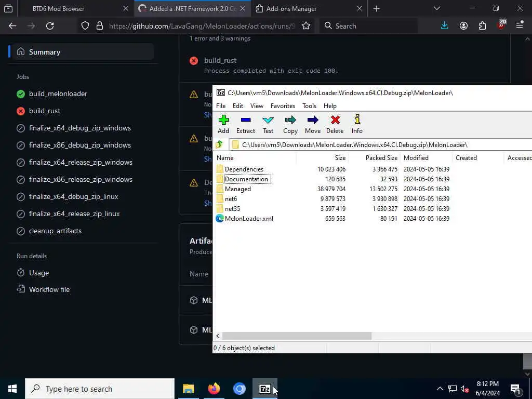Open the Edit menu in 7-Zip
This screenshot has width=532, height=399.
click(x=238, y=106)
